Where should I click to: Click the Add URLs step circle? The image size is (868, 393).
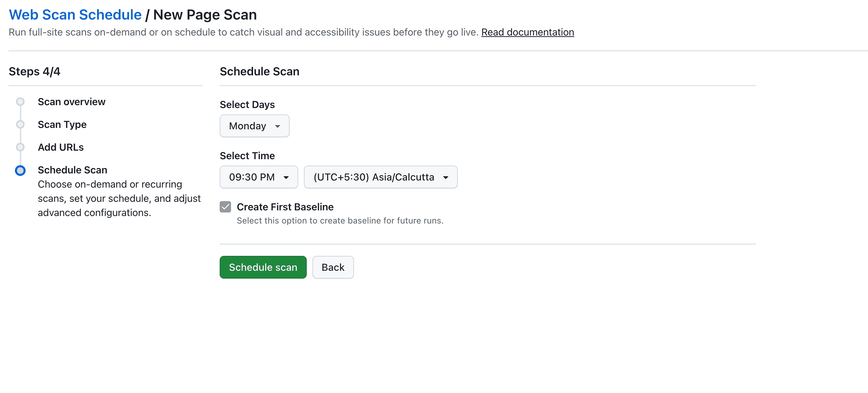point(20,147)
